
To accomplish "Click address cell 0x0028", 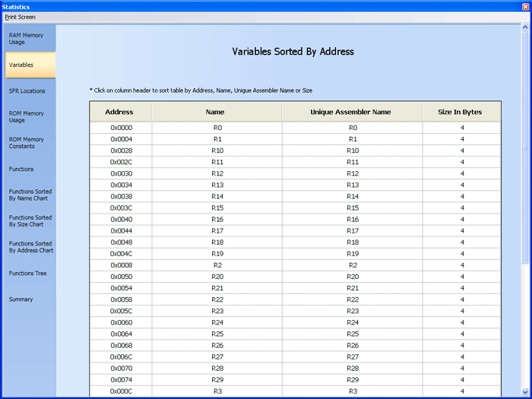I will 121,150.
